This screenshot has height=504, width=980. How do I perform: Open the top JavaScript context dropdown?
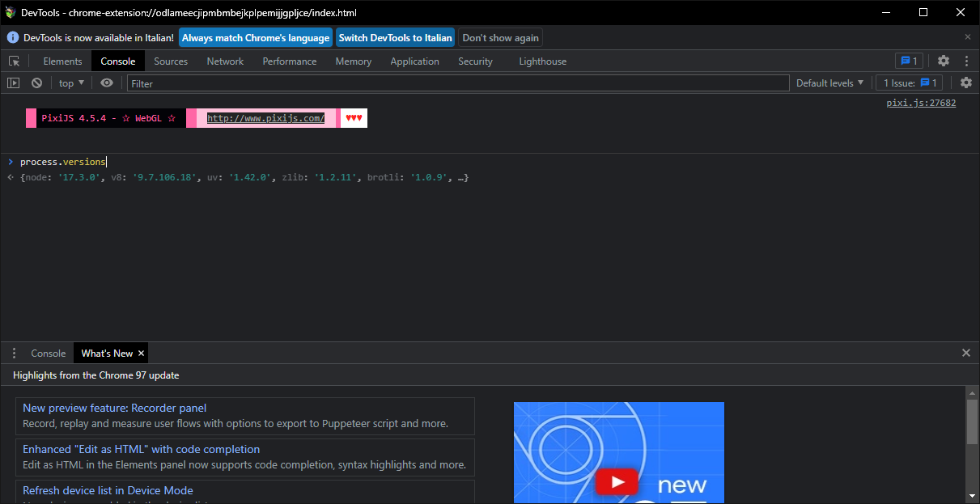click(x=71, y=83)
